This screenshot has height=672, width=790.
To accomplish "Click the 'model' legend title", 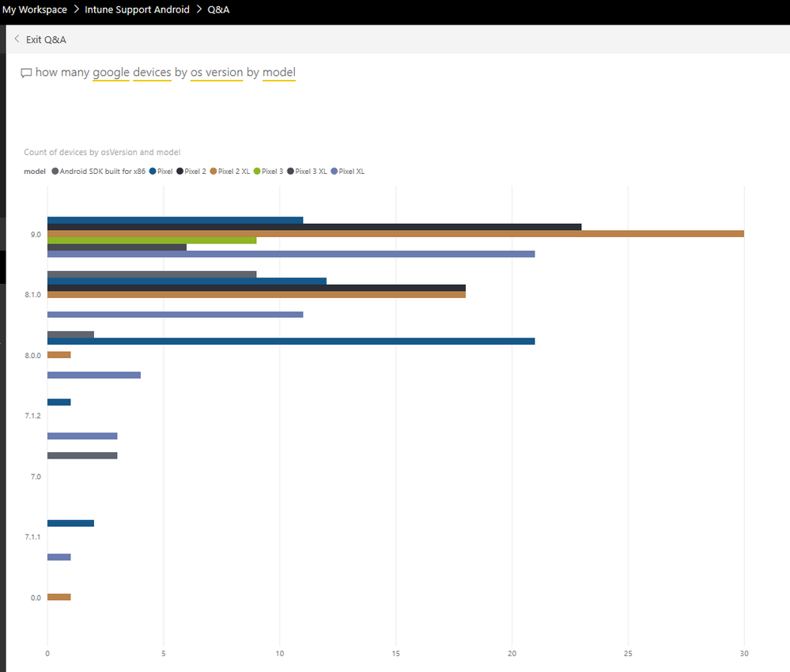I will (x=35, y=172).
